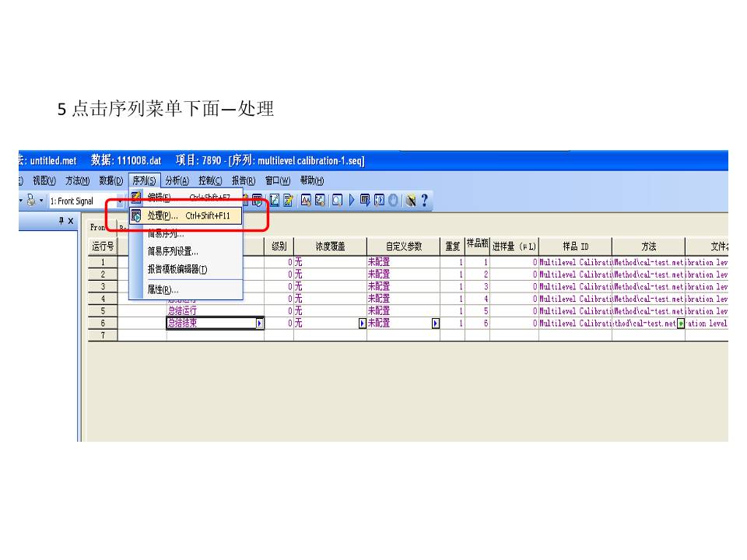
Task: Open the 分析 (Analysis) menu
Action: coord(177,180)
